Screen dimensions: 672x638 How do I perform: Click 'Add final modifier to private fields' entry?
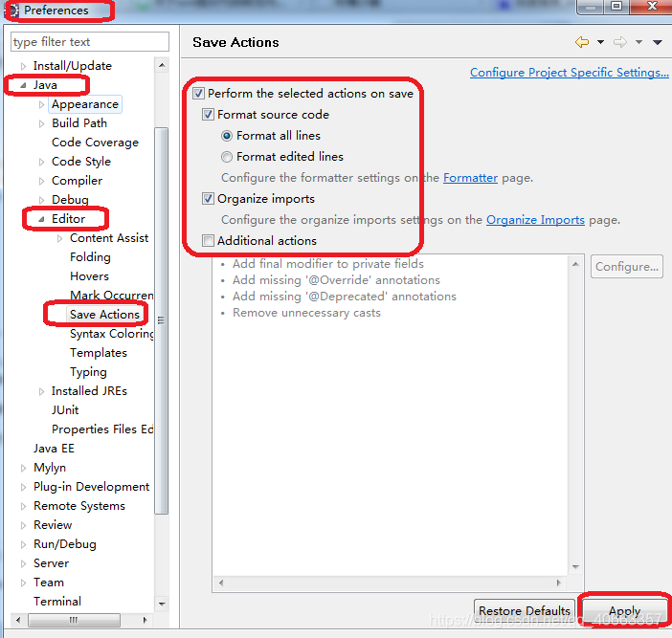click(x=327, y=264)
